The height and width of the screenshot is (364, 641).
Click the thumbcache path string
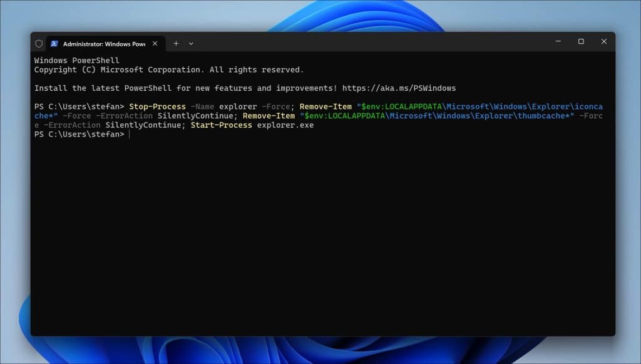[437, 116]
